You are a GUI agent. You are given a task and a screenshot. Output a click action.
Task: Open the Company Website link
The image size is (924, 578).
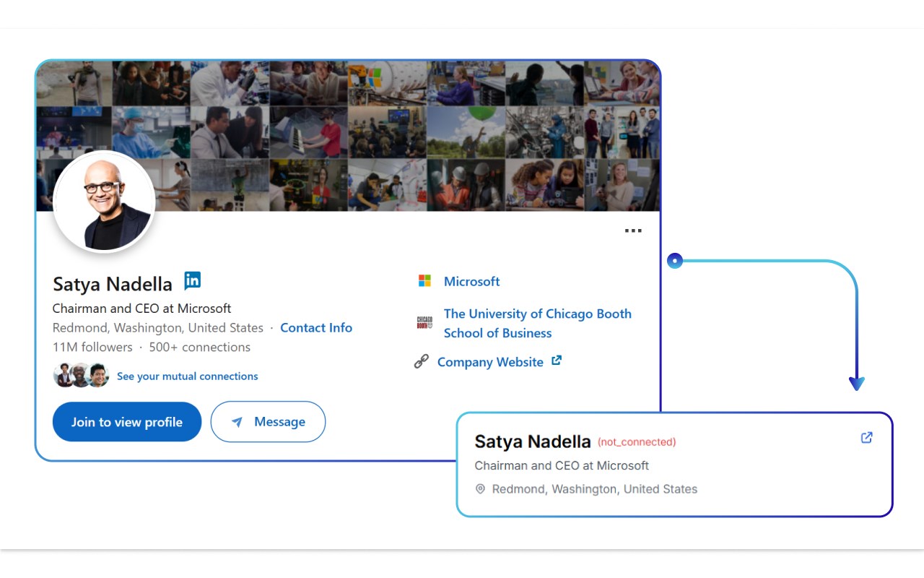pyautogui.click(x=490, y=362)
